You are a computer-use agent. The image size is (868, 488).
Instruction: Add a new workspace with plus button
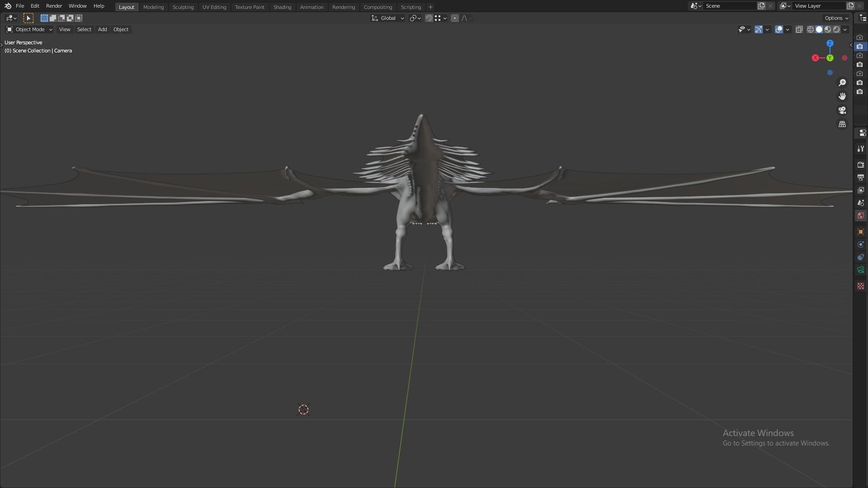click(x=430, y=7)
